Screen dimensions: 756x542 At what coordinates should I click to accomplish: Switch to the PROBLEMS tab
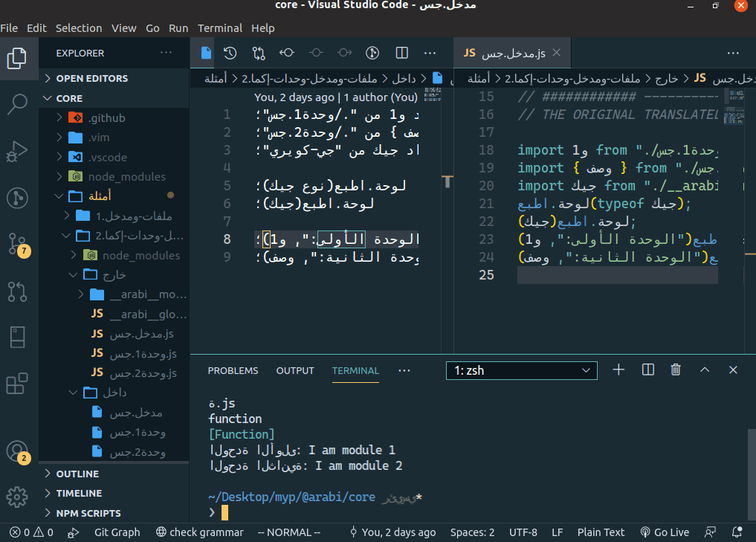point(233,371)
